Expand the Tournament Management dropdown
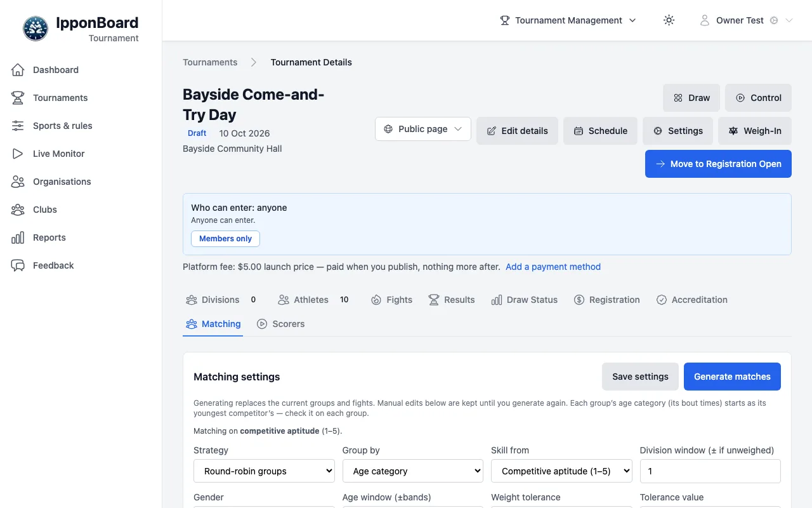 [568, 20]
